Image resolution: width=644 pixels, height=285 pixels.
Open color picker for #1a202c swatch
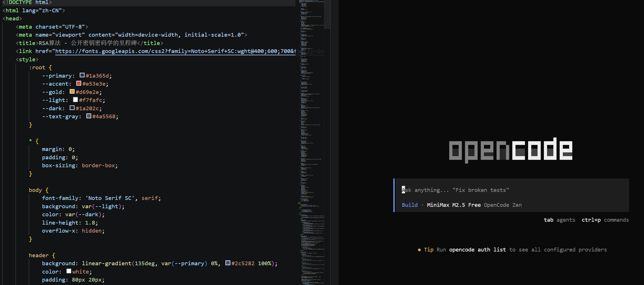pyautogui.click(x=72, y=108)
